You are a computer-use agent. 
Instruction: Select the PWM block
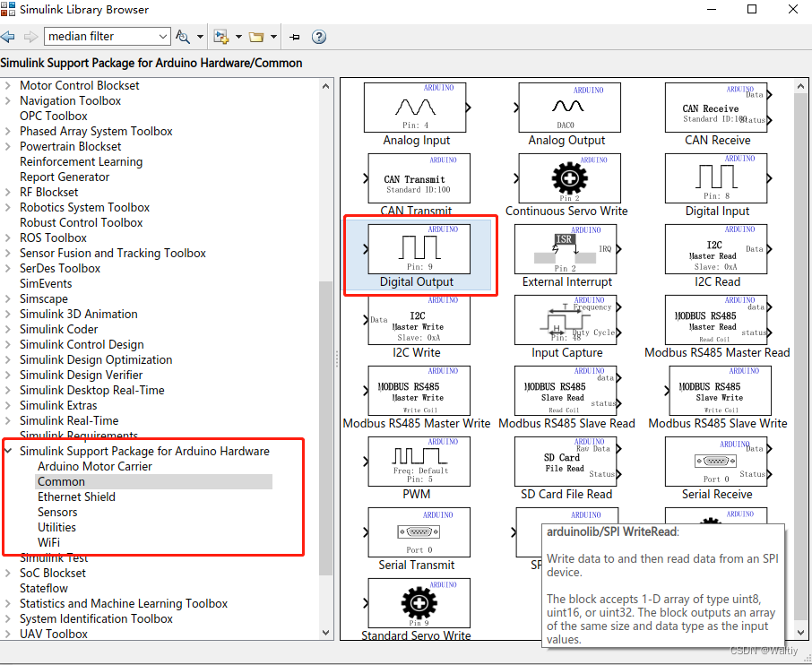point(417,462)
